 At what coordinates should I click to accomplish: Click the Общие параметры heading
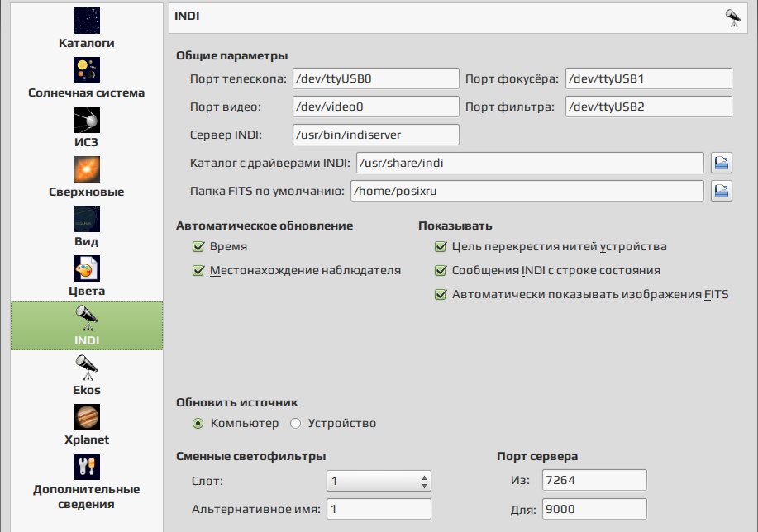[x=232, y=55]
